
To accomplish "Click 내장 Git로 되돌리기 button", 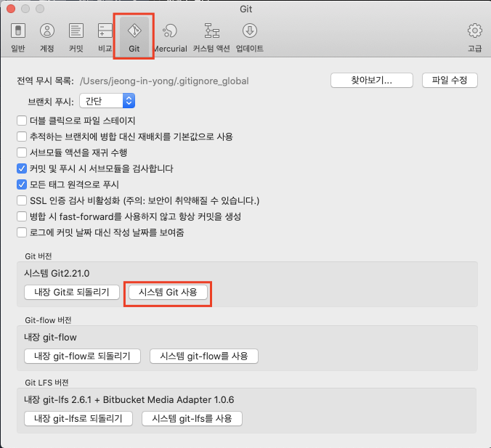I will coord(72,292).
